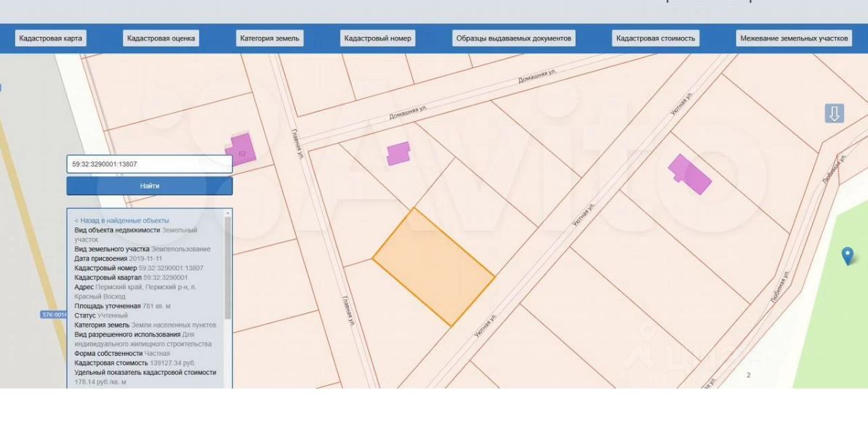Open Кадастровая оценка section

161,38
